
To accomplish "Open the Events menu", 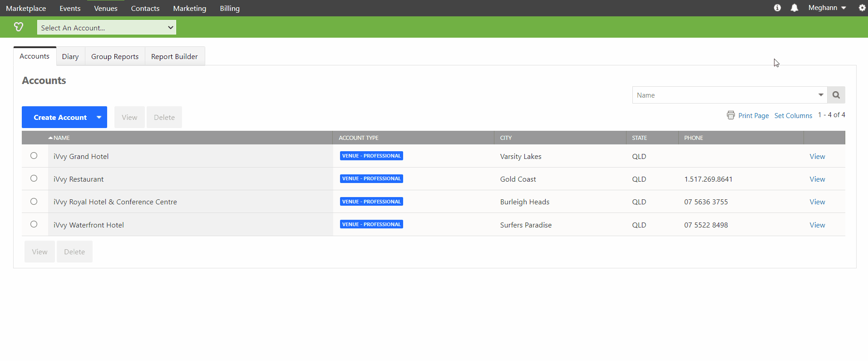I will click(x=70, y=8).
